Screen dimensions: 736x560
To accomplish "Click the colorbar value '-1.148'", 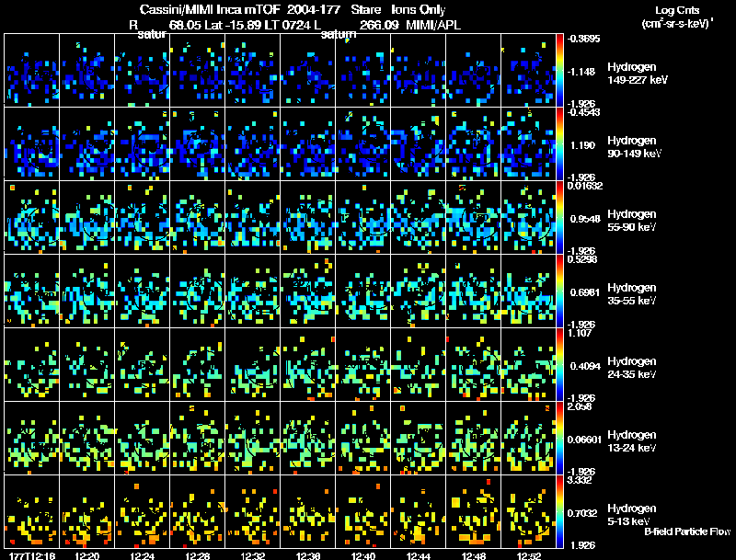I will pos(581,72).
